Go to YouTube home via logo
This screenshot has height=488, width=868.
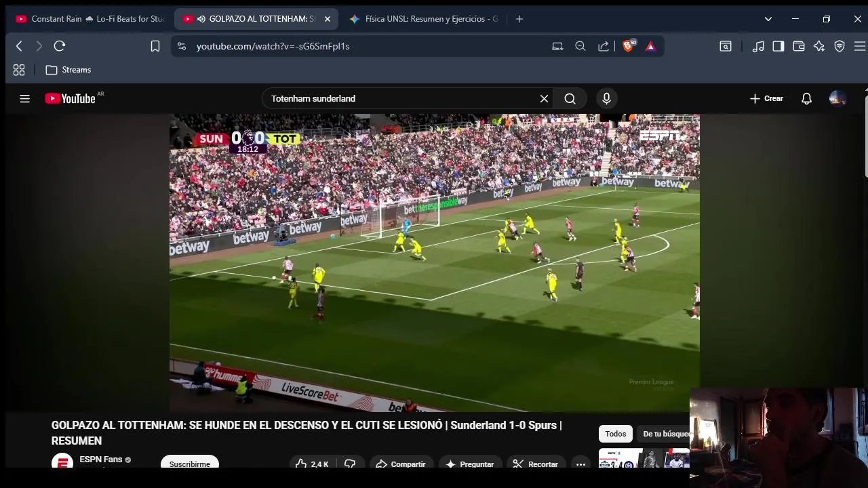71,98
